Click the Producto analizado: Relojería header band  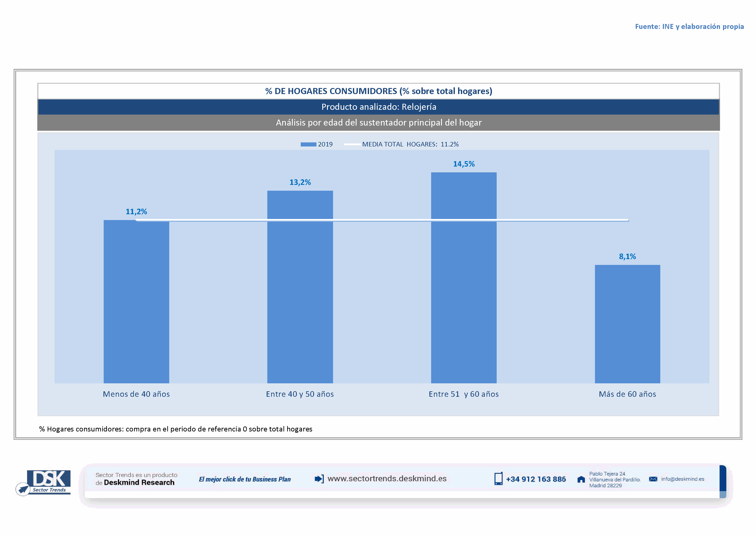click(379, 107)
